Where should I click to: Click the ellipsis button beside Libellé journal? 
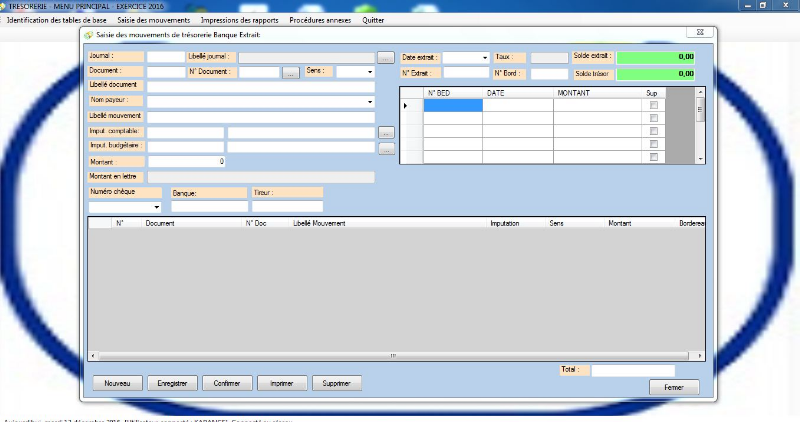(386, 58)
